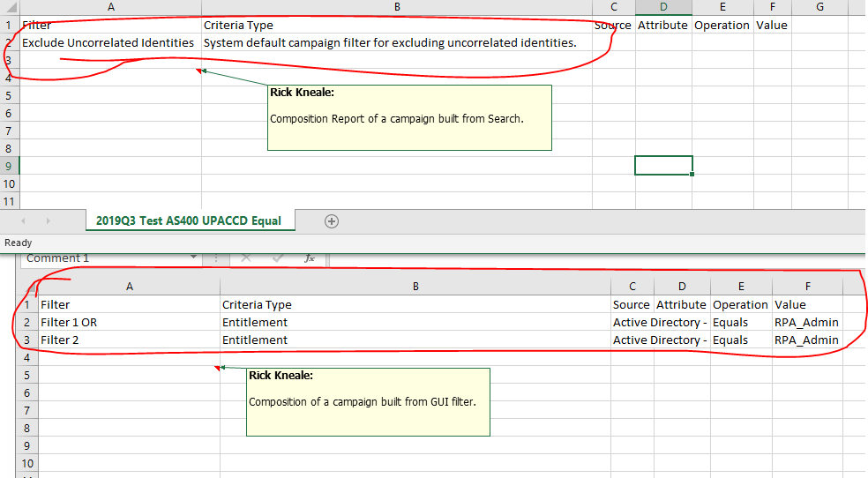868x478 pixels.
Task: Select column D header in the upper sheet
Action: [663, 7]
